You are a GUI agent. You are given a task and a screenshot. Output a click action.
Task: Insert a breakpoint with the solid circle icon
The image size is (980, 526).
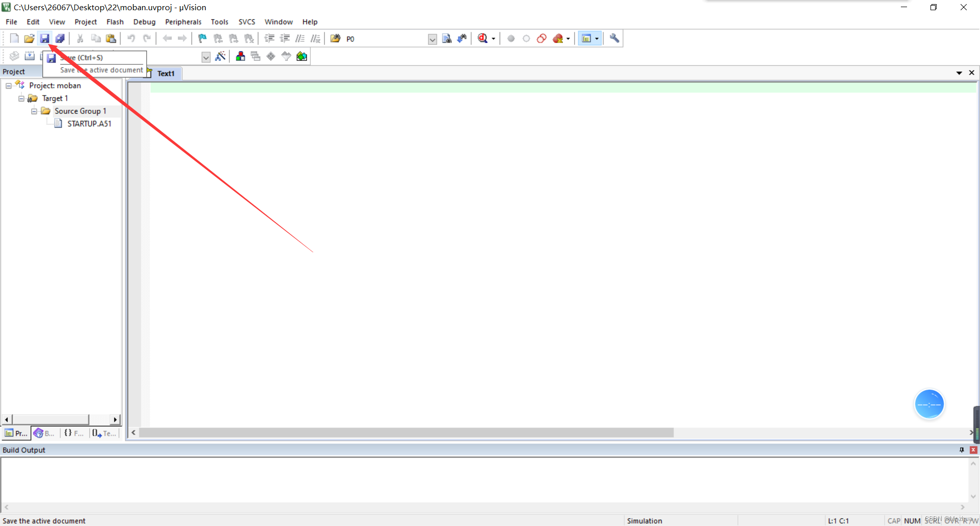511,38
